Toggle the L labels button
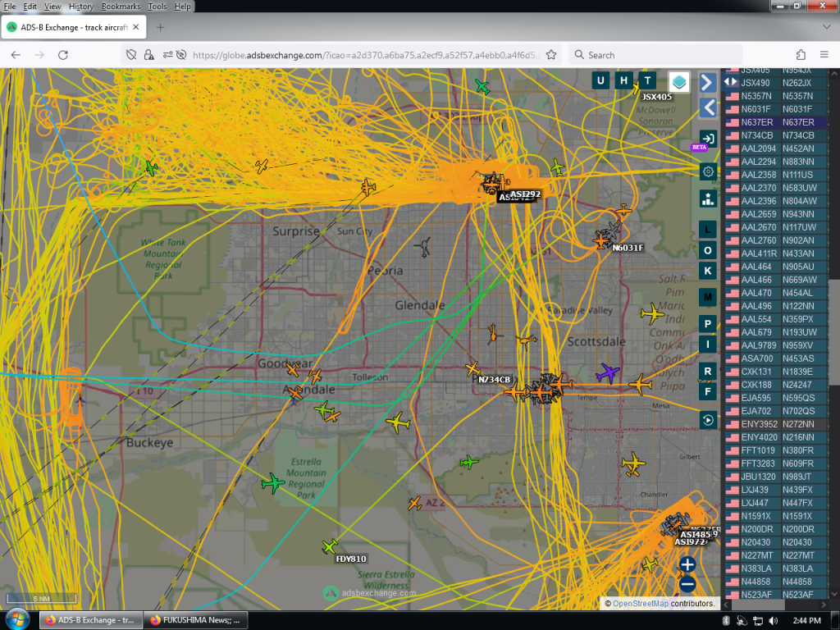Screen dimensions: 840x630 coord(708,230)
